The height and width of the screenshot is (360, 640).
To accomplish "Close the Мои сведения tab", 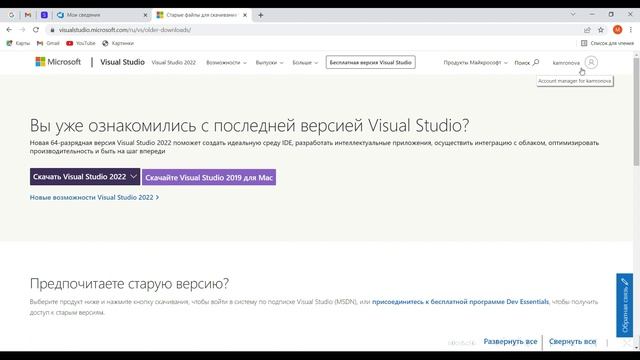I will pos(145,15).
